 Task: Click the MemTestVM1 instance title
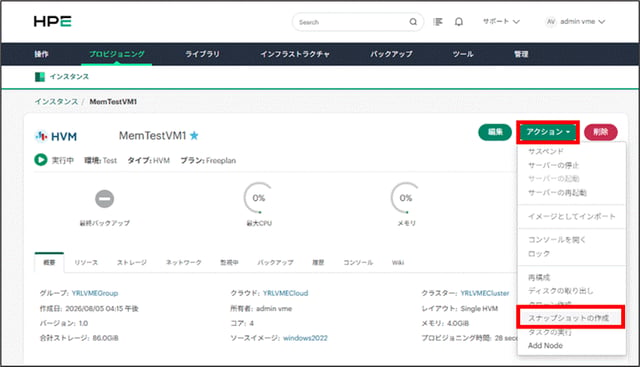153,136
